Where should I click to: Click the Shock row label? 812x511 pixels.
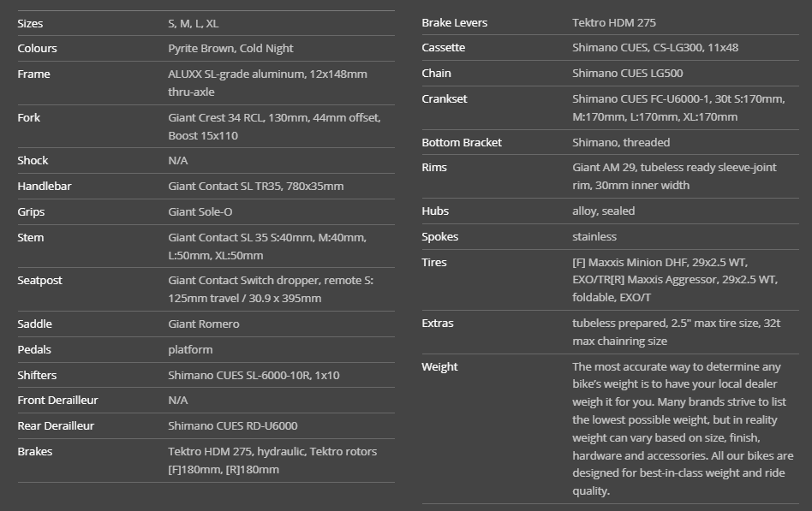point(33,160)
